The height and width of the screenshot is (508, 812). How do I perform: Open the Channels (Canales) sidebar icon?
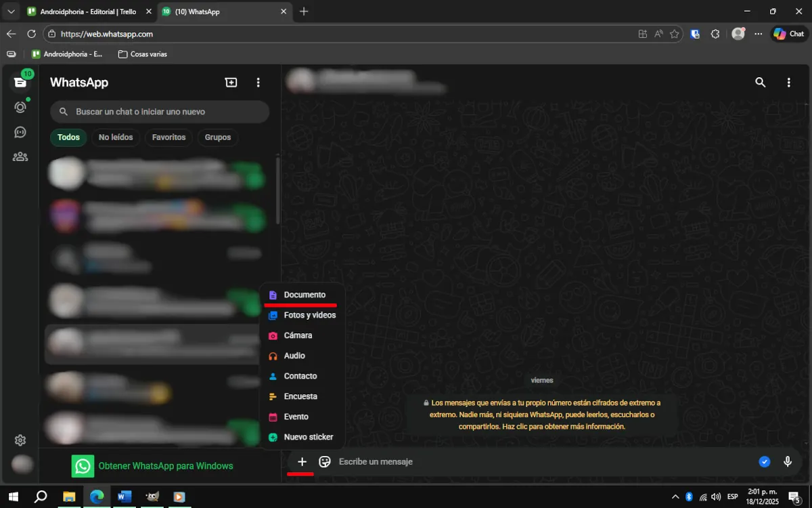pos(20,131)
